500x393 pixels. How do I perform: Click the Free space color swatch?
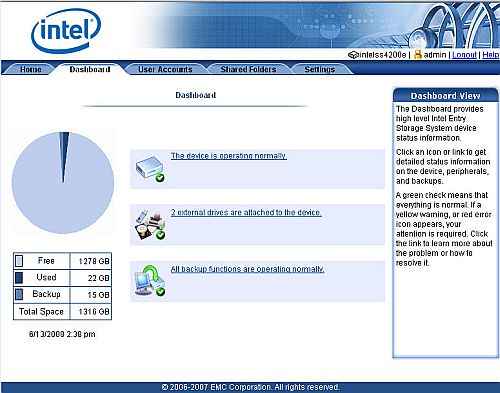19,261
